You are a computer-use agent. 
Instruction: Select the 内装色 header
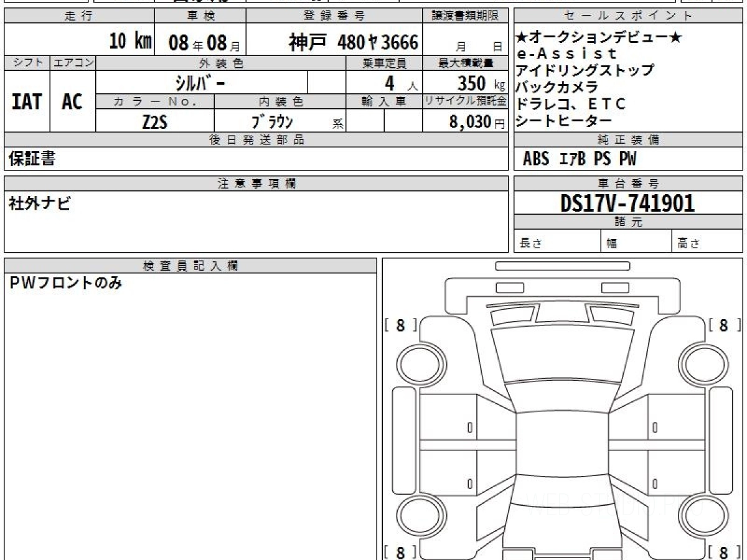tap(280, 101)
